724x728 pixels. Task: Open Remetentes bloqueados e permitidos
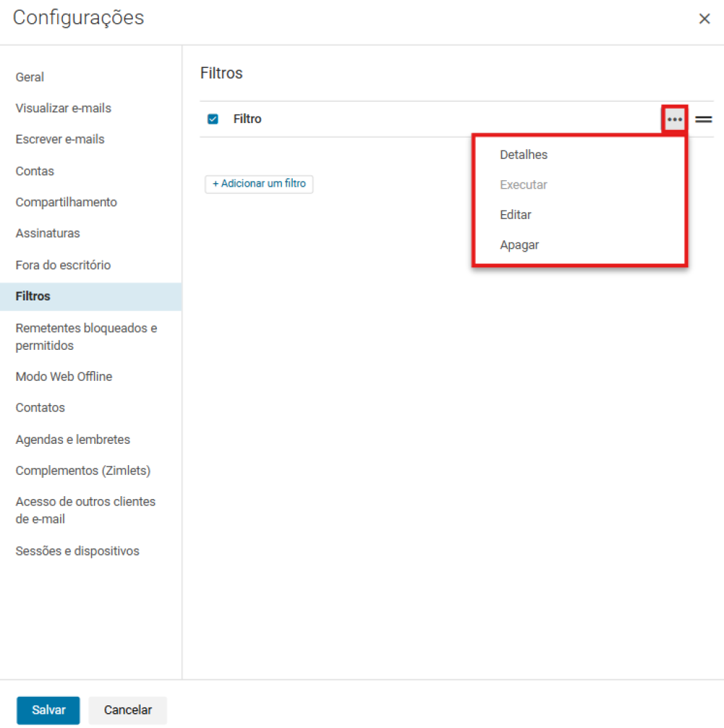click(x=86, y=336)
